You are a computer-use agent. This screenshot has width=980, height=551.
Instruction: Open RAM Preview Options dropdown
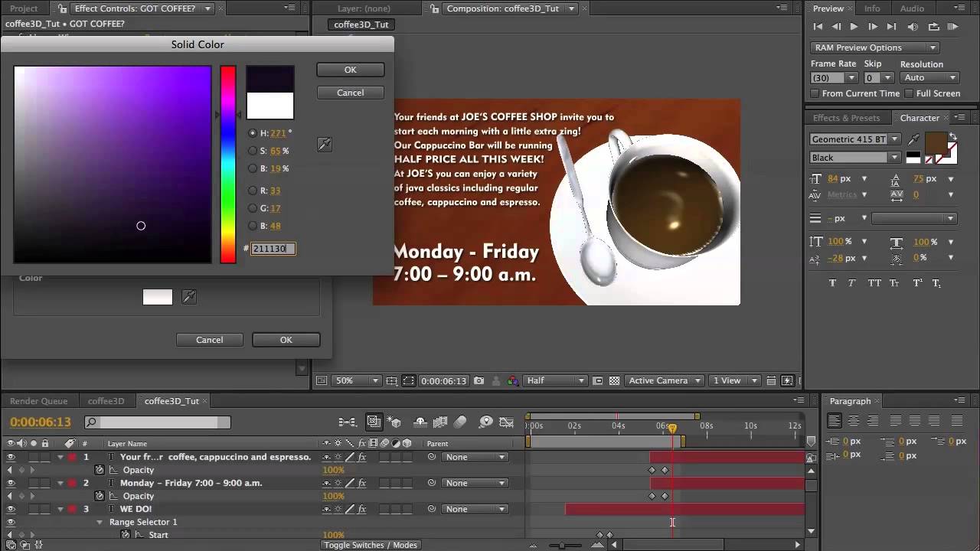point(874,47)
